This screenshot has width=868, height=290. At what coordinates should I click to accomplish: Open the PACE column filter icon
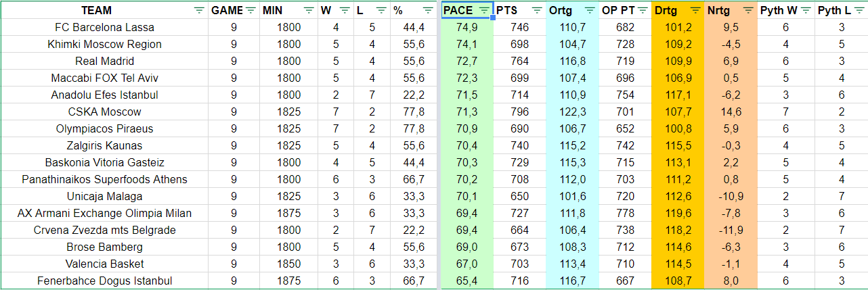[485, 10]
